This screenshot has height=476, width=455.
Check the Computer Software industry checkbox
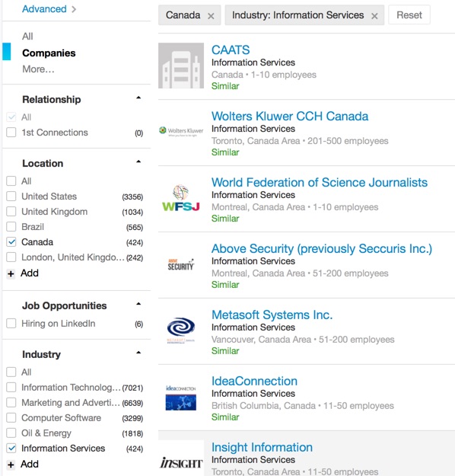(11, 417)
